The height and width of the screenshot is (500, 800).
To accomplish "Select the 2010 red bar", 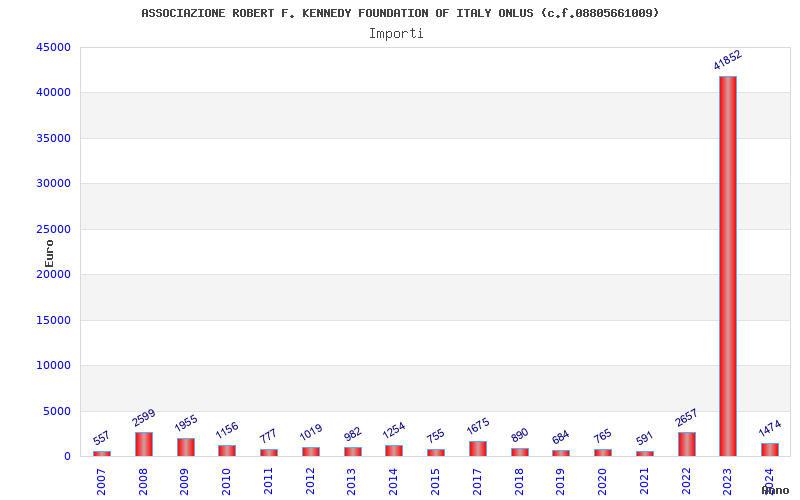I will tap(227, 451).
